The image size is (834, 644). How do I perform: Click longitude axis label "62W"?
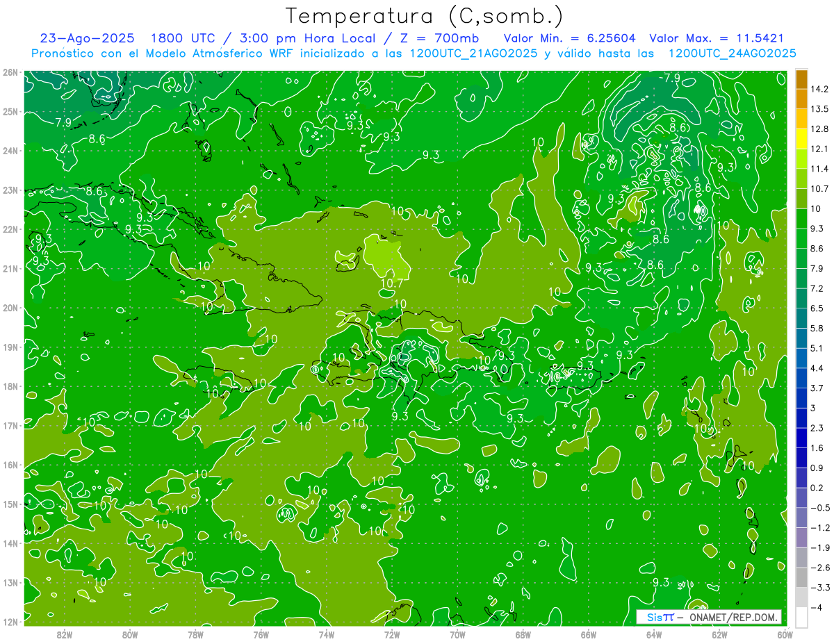719,634
